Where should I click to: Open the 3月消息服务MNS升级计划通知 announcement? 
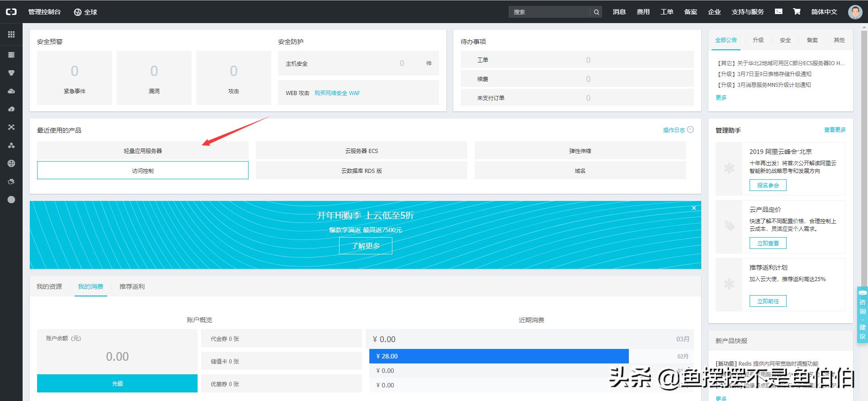coord(764,85)
